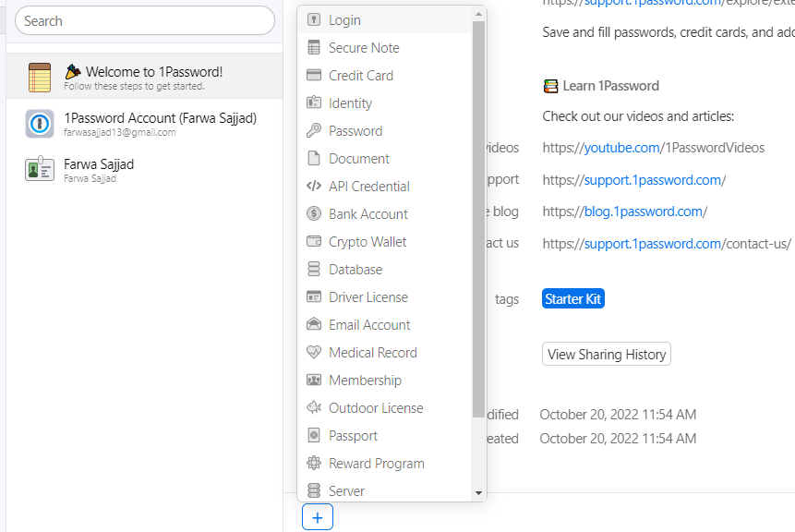
Task: Pick Email Account from new item list
Action: pos(369,325)
